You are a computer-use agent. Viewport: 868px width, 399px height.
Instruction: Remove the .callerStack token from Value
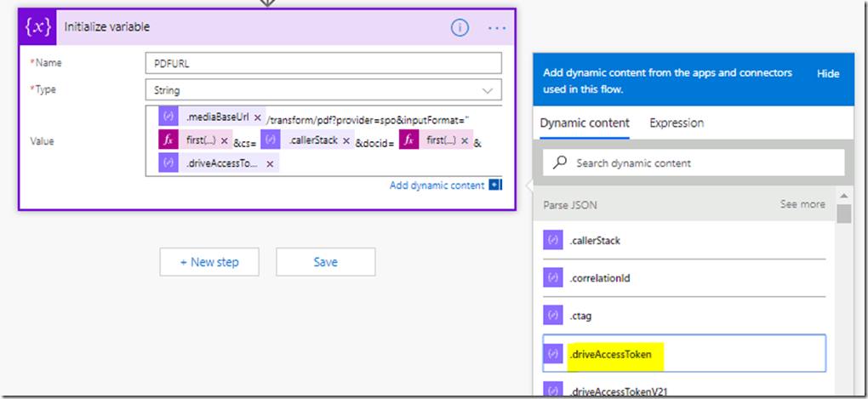(346, 141)
